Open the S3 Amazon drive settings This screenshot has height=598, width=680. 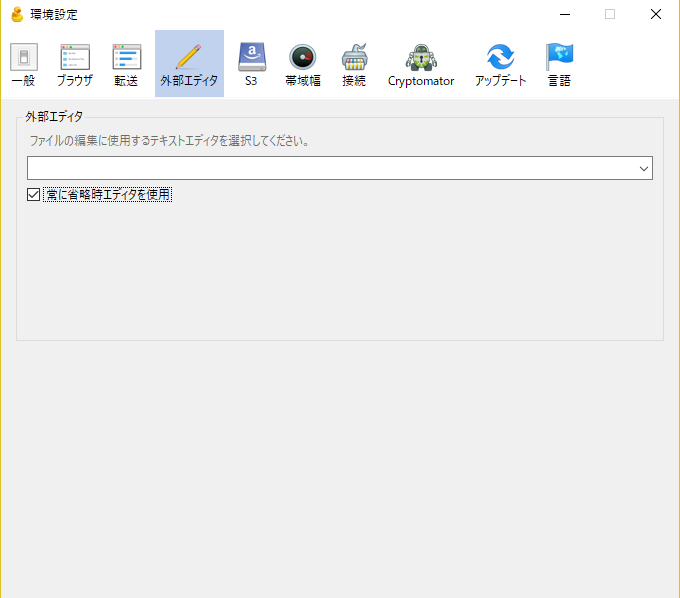[x=251, y=64]
